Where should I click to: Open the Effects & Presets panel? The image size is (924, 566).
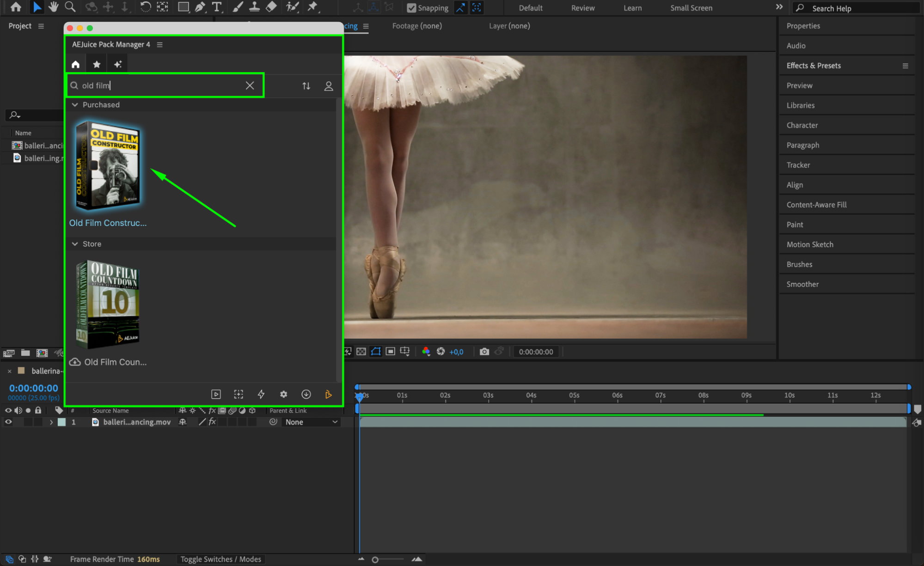click(814, 66)
